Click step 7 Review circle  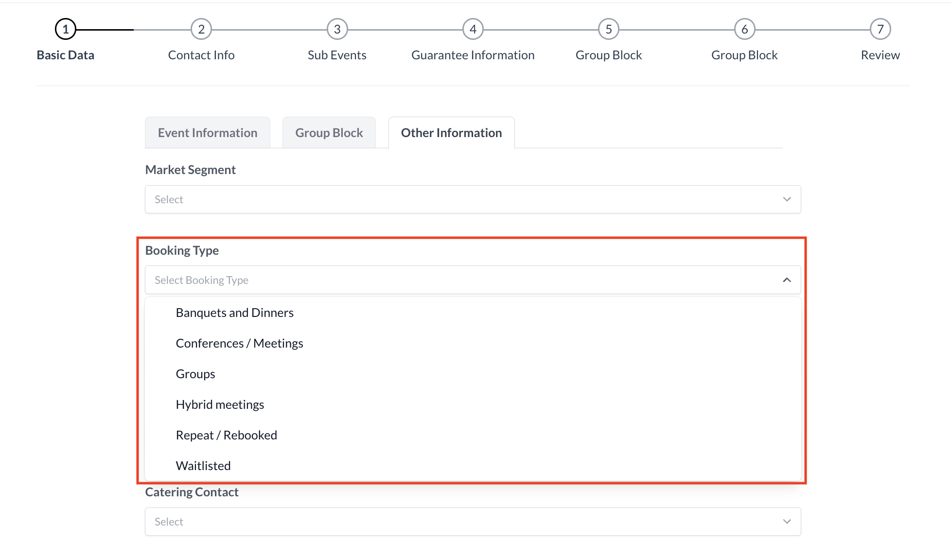[x=881, y=28]
